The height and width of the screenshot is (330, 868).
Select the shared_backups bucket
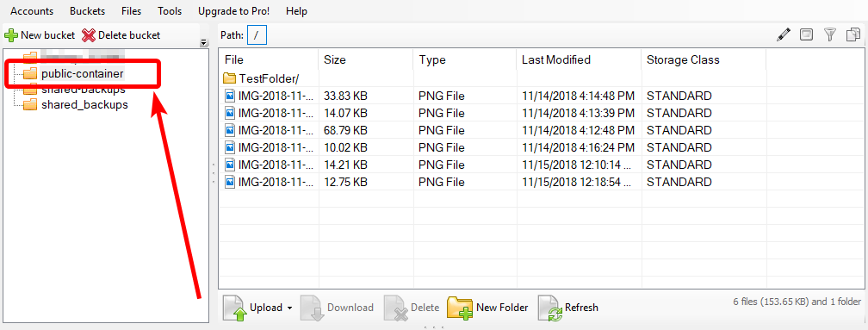tap(84, 104)
